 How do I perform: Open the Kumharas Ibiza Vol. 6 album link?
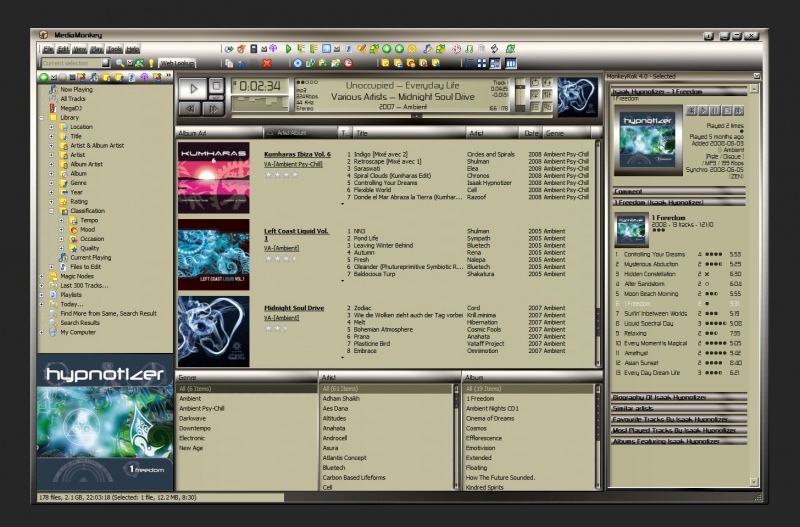297,155
